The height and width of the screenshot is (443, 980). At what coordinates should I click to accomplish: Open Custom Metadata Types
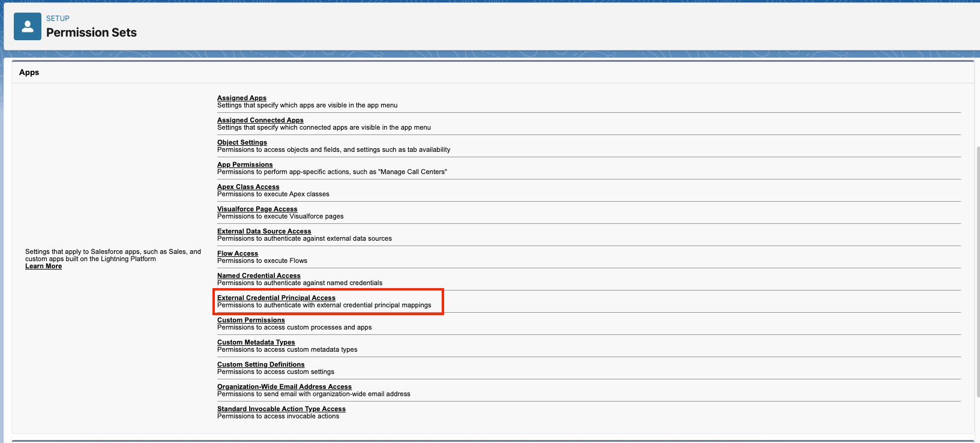click(256, 342)
